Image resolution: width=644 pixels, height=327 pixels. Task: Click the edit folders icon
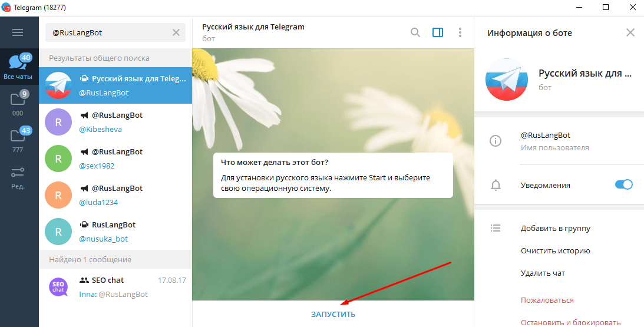coord(18,177)
